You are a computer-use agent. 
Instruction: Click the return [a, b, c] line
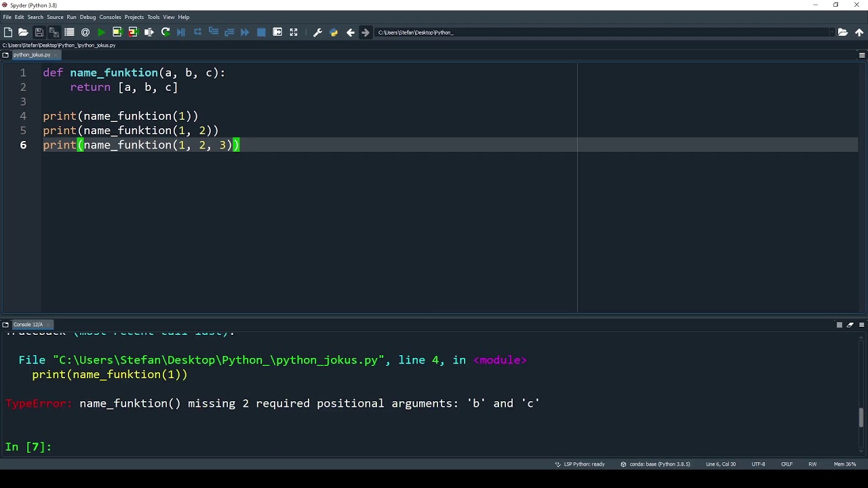[x=124, y=87]
